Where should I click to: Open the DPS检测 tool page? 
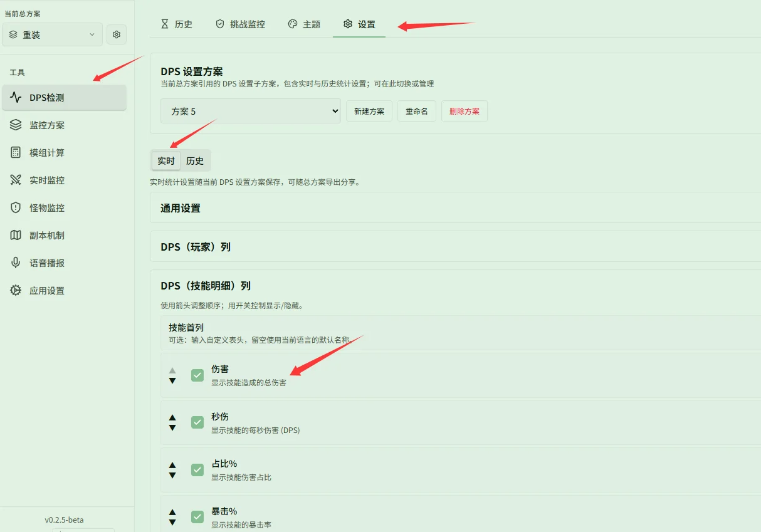pos(65,98)
